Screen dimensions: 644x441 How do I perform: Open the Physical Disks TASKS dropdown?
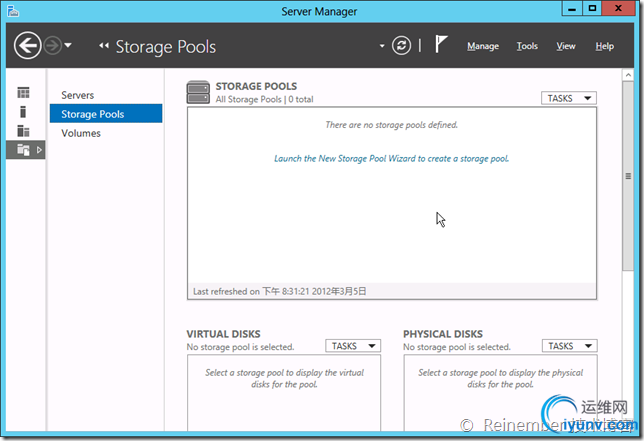(x=570, y=346)
